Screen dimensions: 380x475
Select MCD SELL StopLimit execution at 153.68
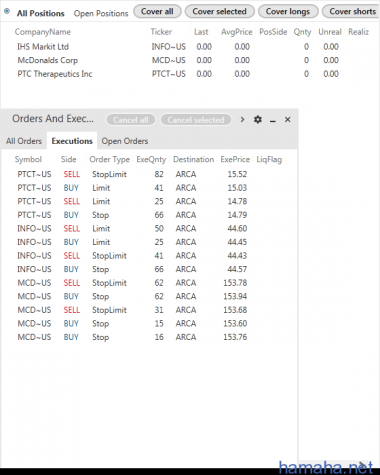click(x=149, y=310)
